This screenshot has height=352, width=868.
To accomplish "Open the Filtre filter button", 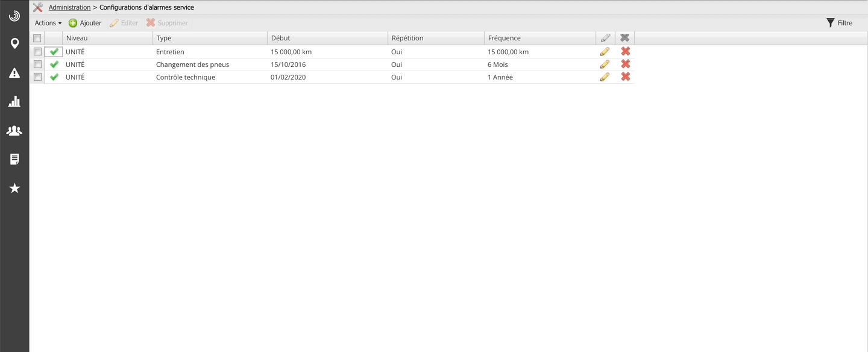I will point(839,23).
